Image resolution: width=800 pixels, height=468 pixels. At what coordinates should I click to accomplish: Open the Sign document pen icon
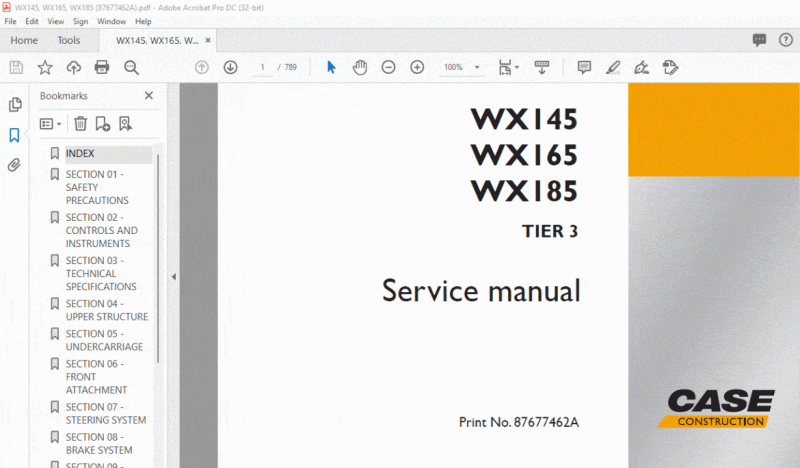point(641,67)
